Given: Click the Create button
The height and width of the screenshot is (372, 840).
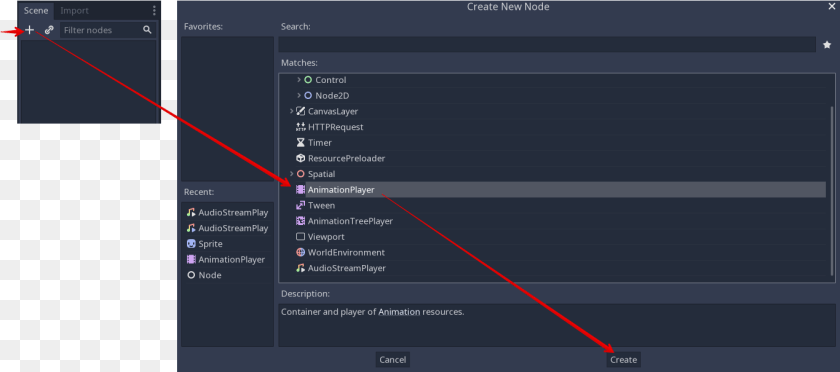Looking at the screenshot, I should click(x=624, y=360).
